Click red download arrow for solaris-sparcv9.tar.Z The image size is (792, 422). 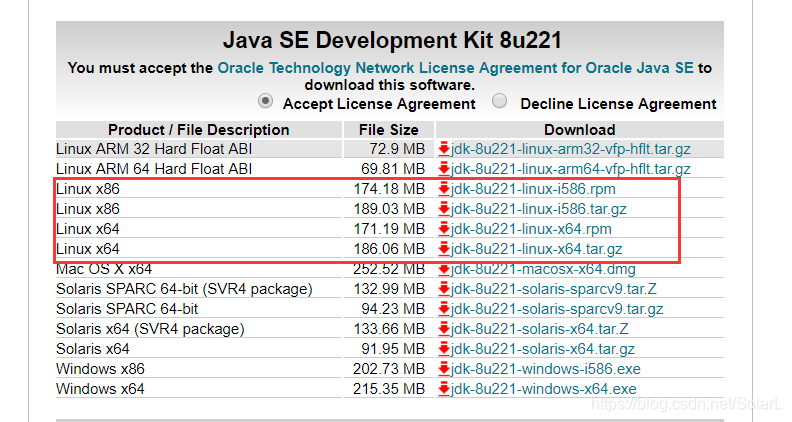tap(444, 289)
